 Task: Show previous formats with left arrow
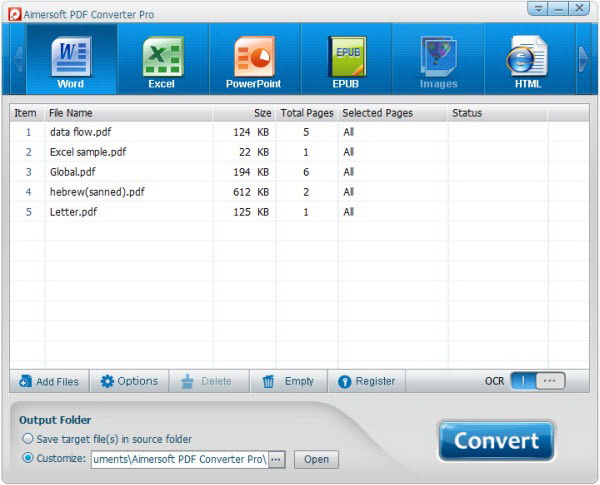tap(18, 59)
